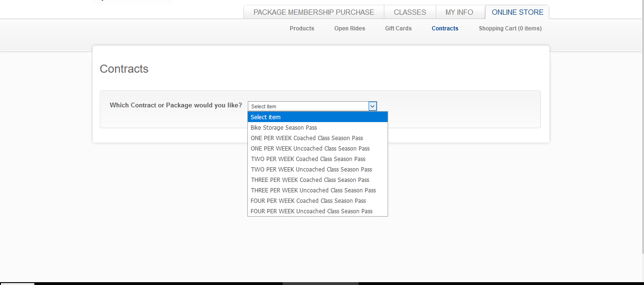This screenshot has width=644, height=285.
Task: Choose the highlighted 'Select item' option
Action: (317, 117)
